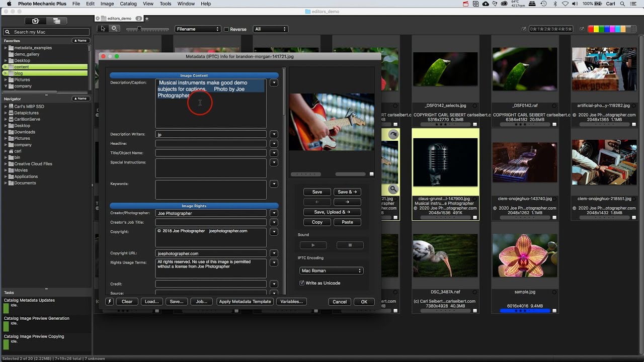Click the Creative Cloud Files folder icon
Screen dimensions: 644x362
11,164
